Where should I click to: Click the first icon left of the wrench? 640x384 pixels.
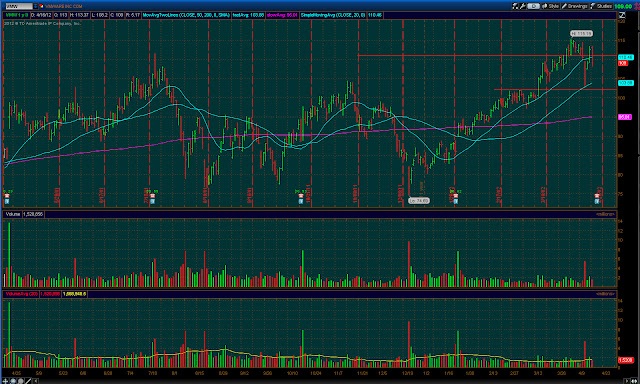(516, 6)
